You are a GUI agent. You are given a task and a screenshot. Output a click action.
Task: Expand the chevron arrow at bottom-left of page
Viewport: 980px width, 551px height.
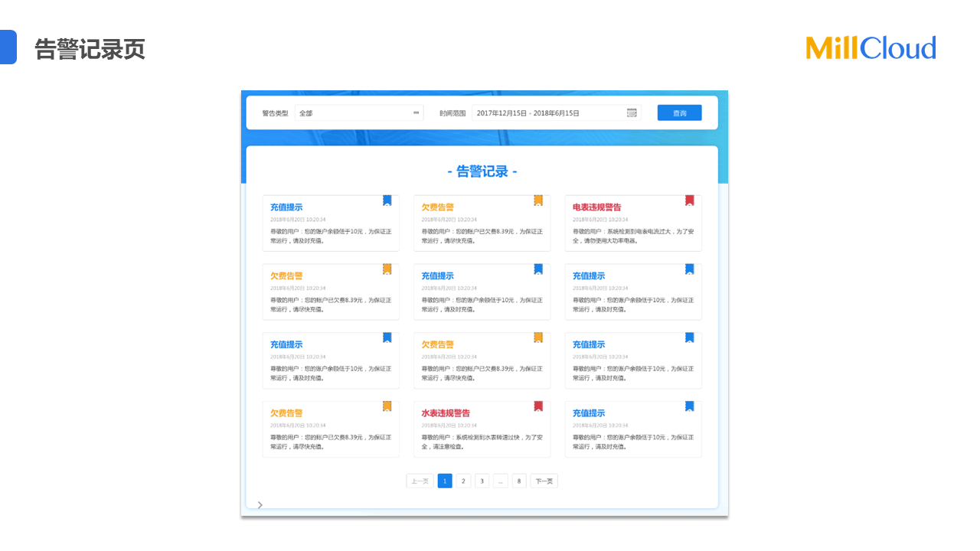pyautogui.click(x=260, y=504)
